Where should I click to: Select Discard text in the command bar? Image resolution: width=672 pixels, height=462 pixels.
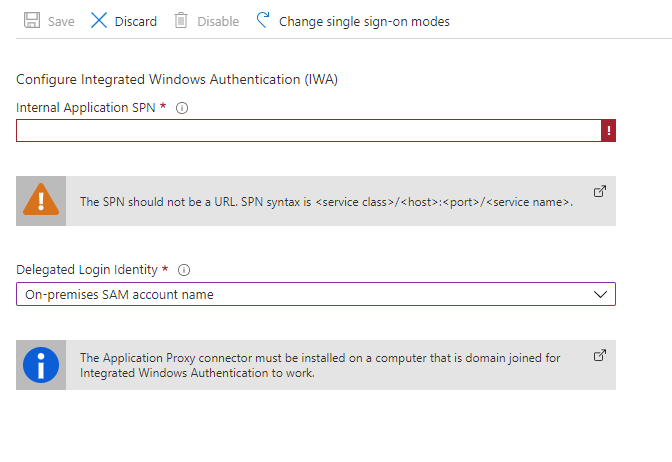(136, 21)
